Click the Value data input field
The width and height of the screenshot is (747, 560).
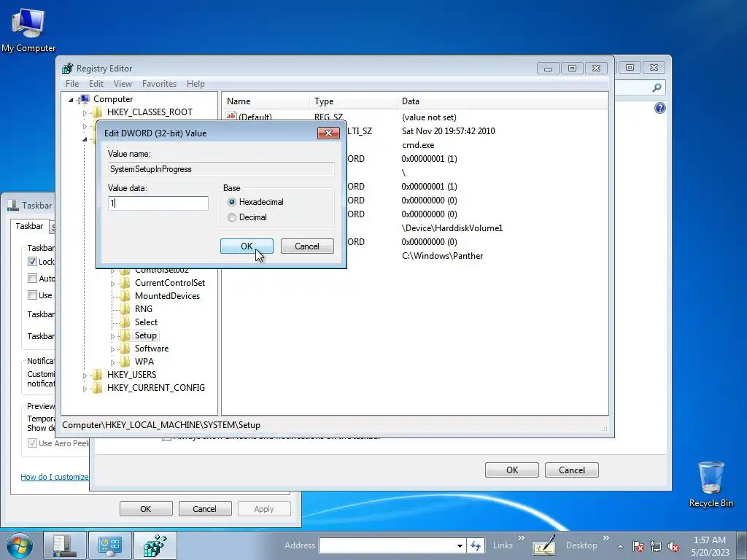(158, 203)
